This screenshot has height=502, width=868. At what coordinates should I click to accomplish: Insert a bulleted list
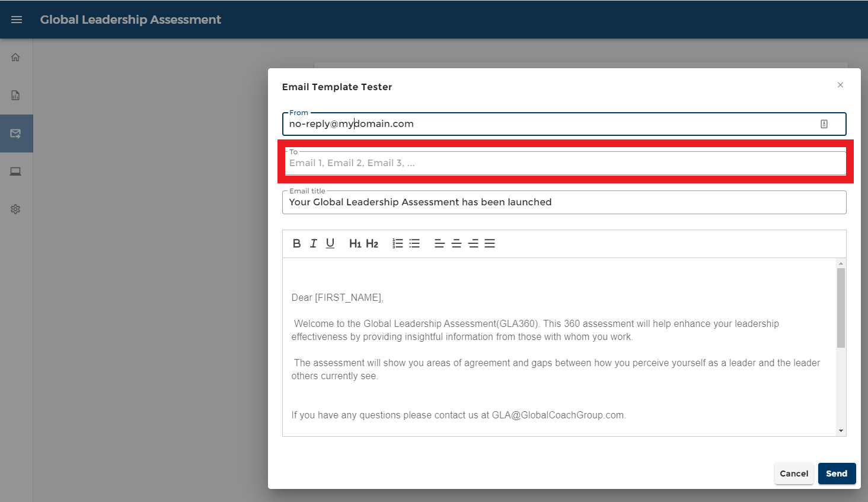point(414,243)
